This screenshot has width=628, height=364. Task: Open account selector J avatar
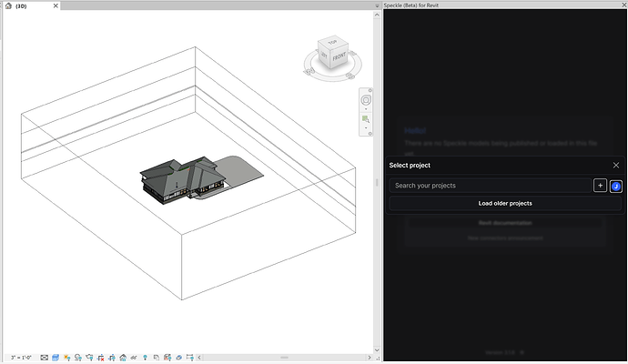(616, 187)
